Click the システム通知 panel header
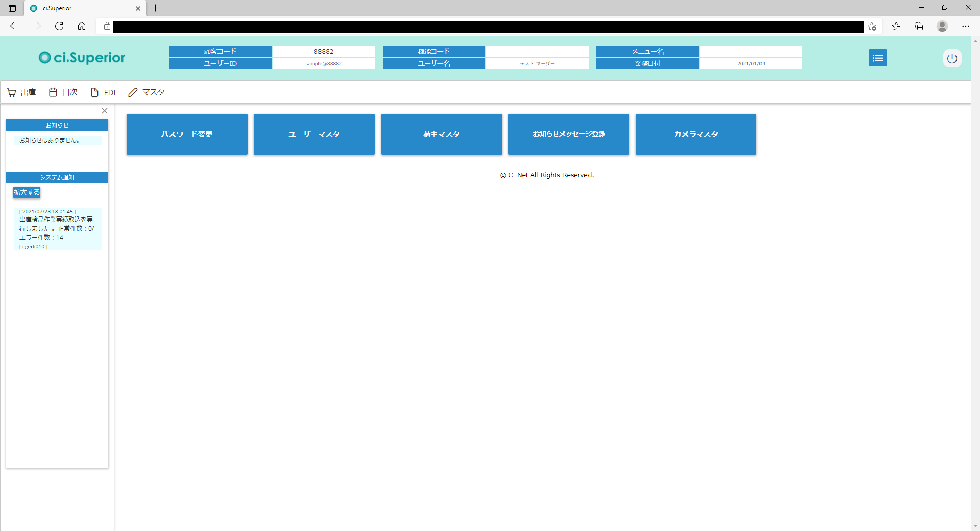The height and width of the screenshot is (531, 980). coord(57,177)
